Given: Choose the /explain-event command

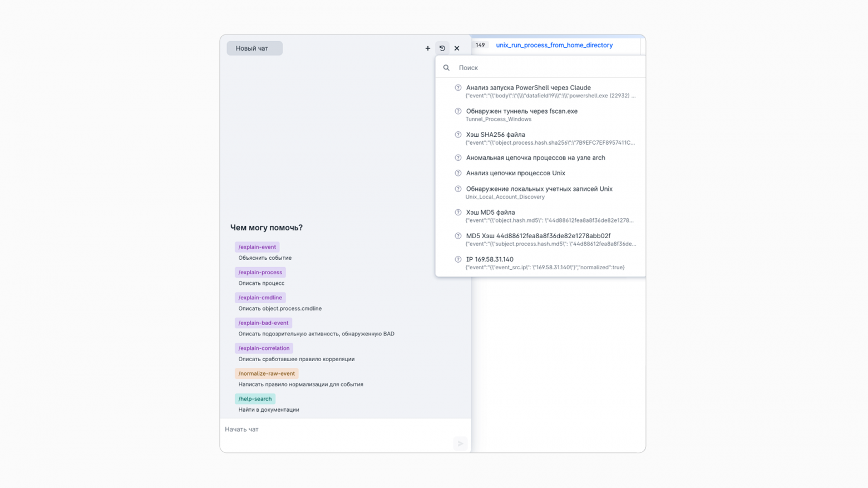Looking at the screenshot, I should pyautogui.click(x=257, y=247).
